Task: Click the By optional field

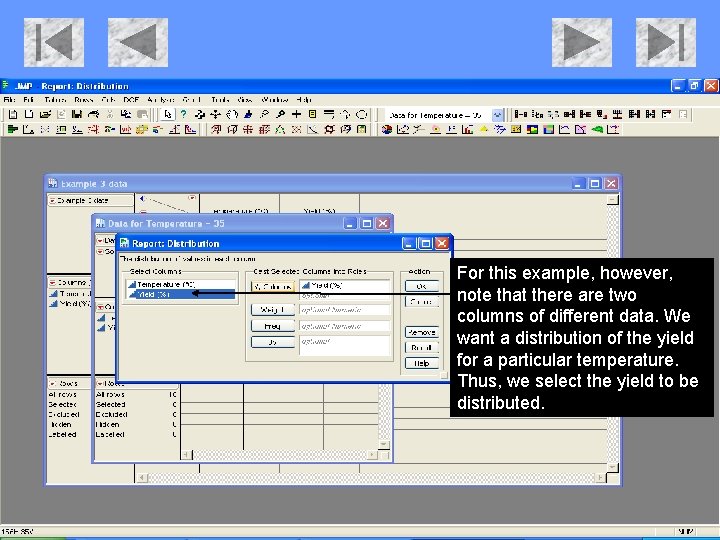Action: [344, 345]
